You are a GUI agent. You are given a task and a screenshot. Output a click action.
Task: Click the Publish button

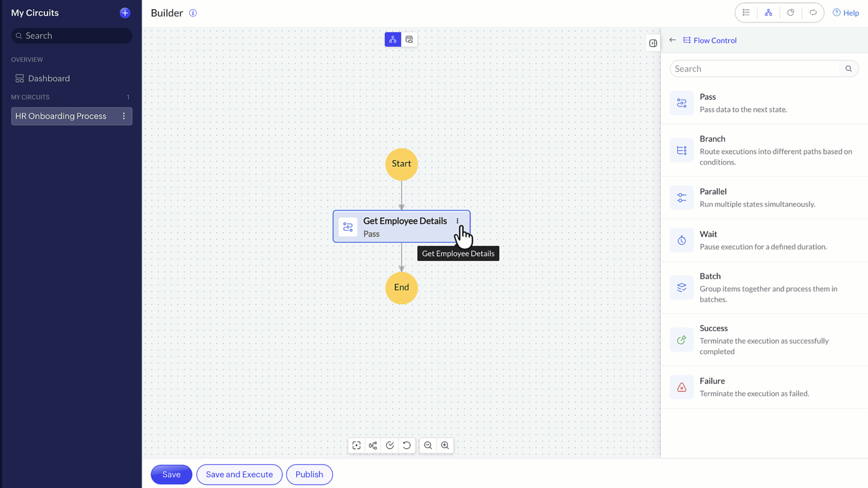(x=309, y=474)
